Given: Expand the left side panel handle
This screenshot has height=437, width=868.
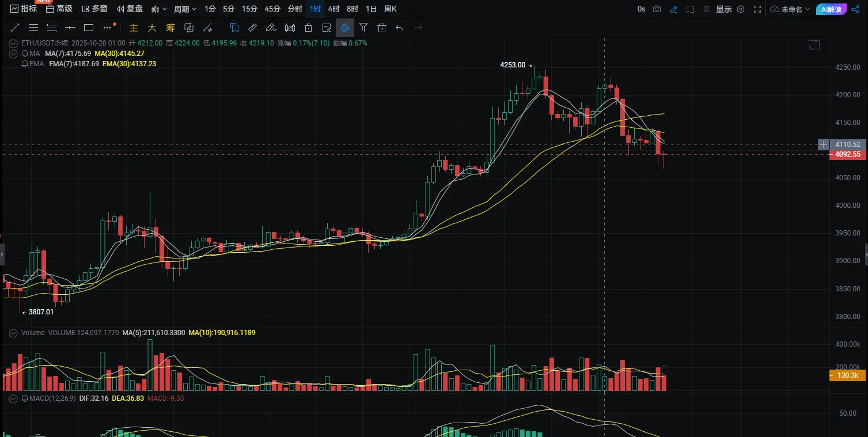Looking at the screenshot, I should coord(2,254).
